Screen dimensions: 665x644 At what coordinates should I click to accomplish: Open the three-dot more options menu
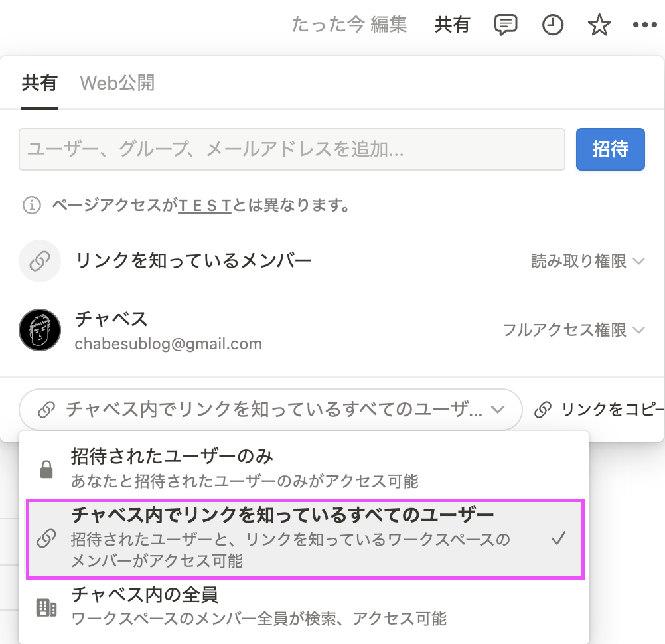pyautogui.click(x=644, y=25)
